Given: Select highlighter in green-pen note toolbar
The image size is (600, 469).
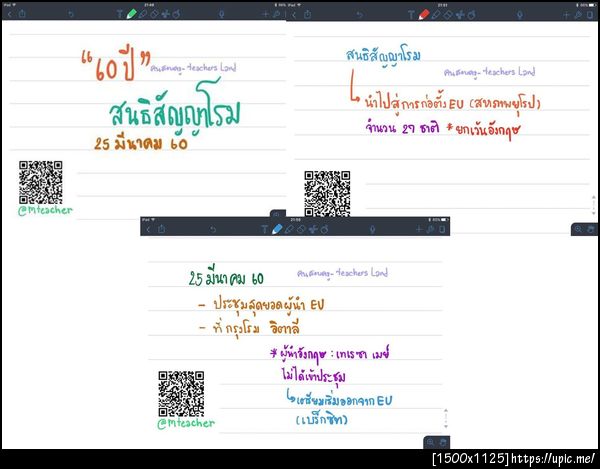Looking at the screenshot, I should click(143, 15).
